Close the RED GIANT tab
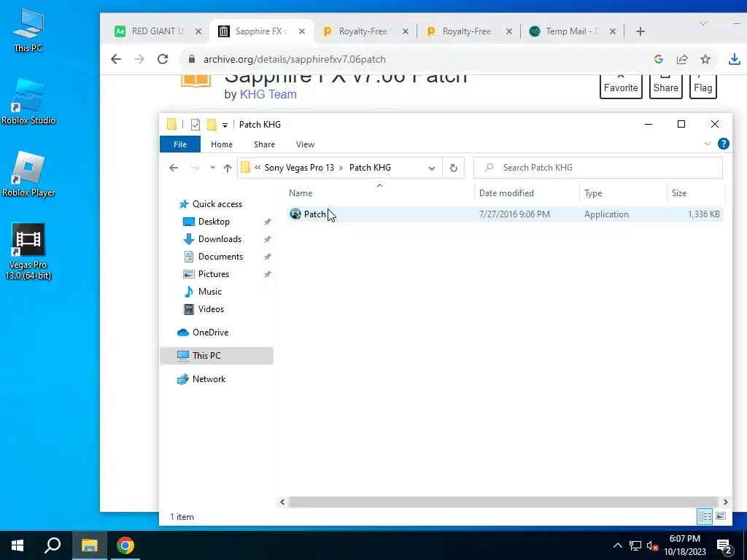The image size is (747, 560). [x=198, y=31]
